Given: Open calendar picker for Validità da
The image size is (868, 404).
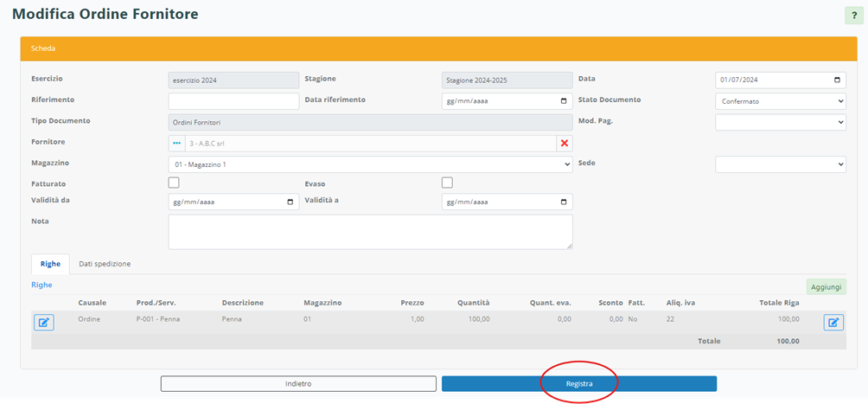Looking at the screenshot, I should point(290,202).
